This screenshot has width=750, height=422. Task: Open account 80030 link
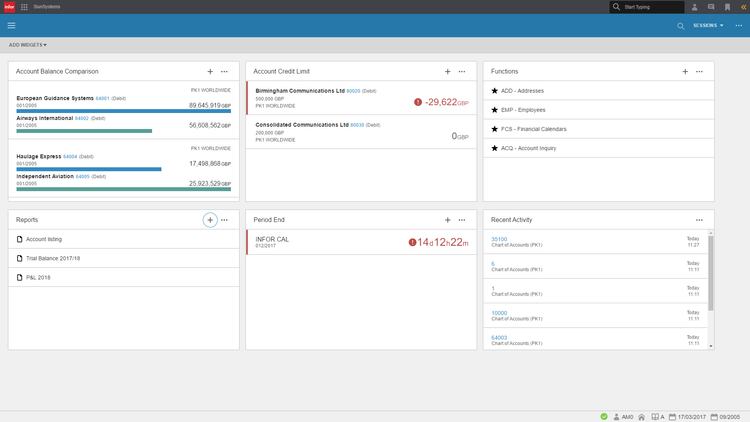click(357, 125)
